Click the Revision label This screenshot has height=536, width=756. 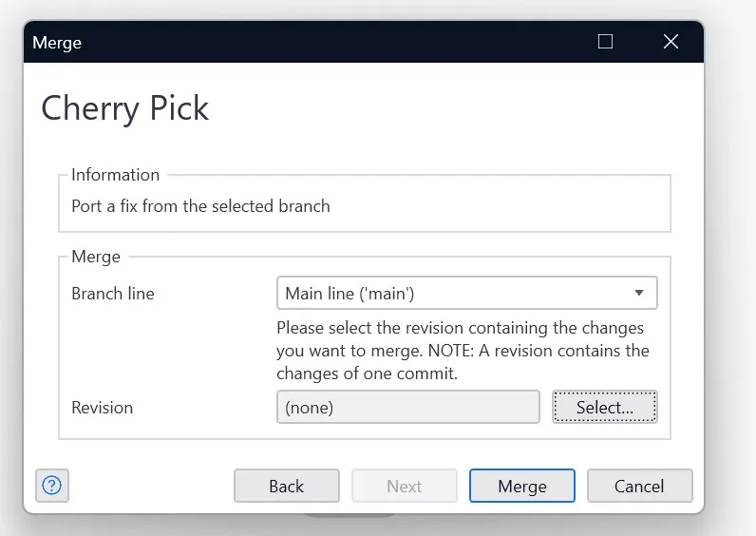pos(102,408)
